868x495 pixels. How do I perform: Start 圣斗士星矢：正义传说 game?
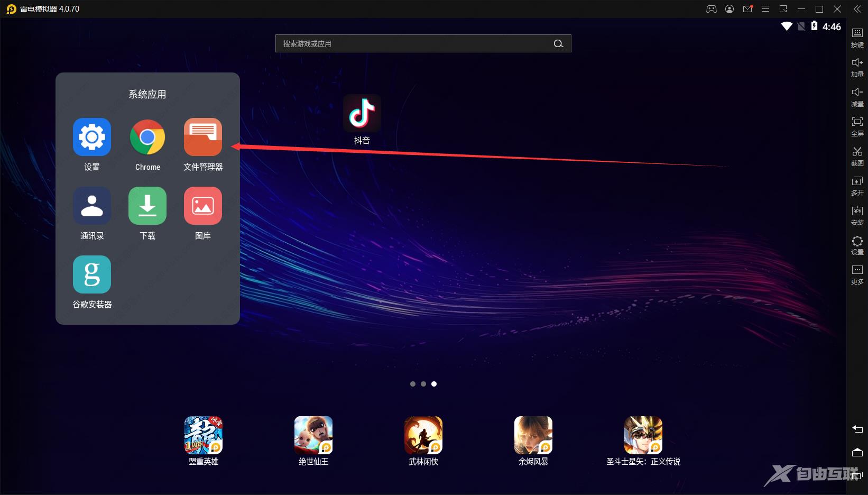[x=643, y=435]
